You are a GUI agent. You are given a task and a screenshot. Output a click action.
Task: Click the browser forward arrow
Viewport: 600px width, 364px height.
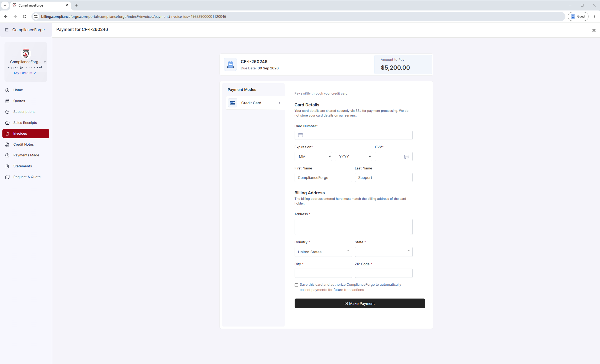[15, 16]
